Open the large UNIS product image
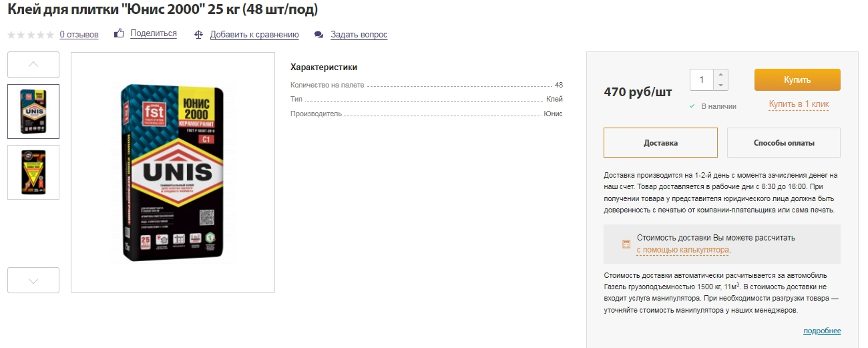The height and width of the screenshot is (348, 868). (173, 172)
